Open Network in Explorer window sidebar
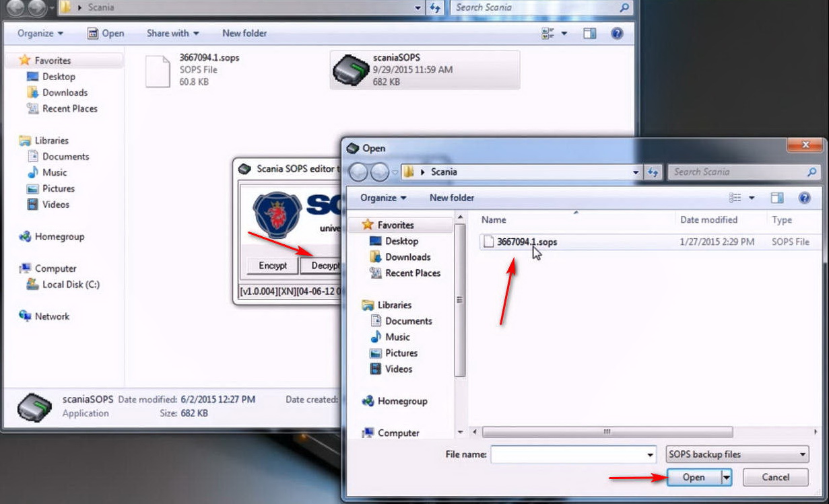This screenshot has height=504, width=829. 52,316
